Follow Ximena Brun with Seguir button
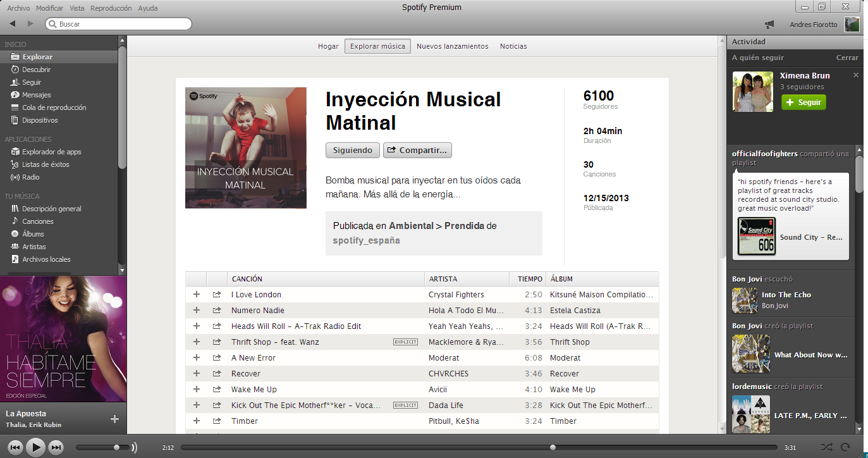Viewport: 868px width, 458px height. pyautogui.click(x=804, y=102)
